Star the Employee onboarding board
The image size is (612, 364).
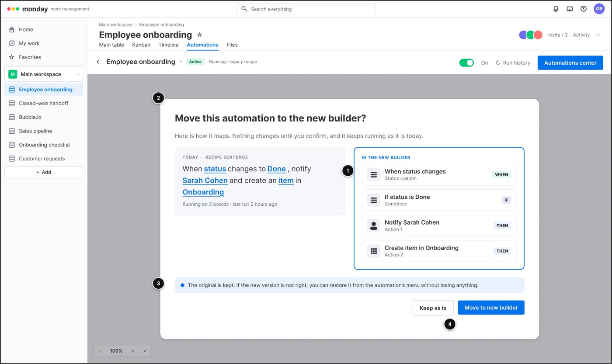point(200,35)
